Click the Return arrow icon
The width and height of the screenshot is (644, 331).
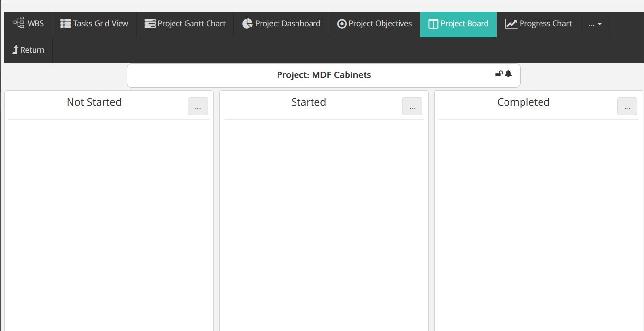(15, 49)
